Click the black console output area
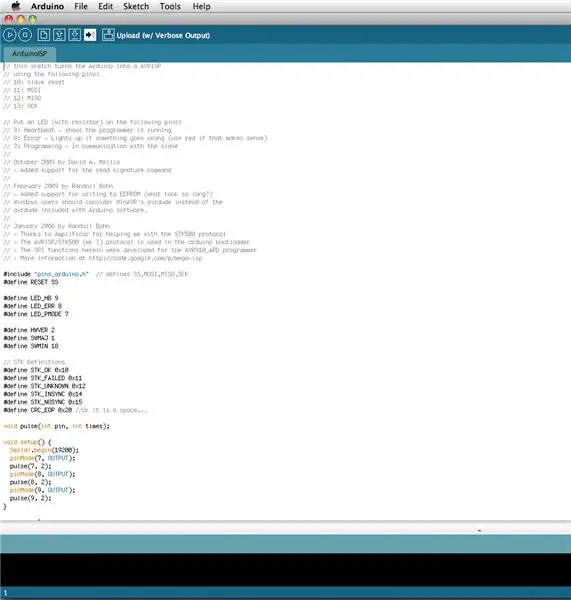Screen dimensions: 571x600 [286, 569]
